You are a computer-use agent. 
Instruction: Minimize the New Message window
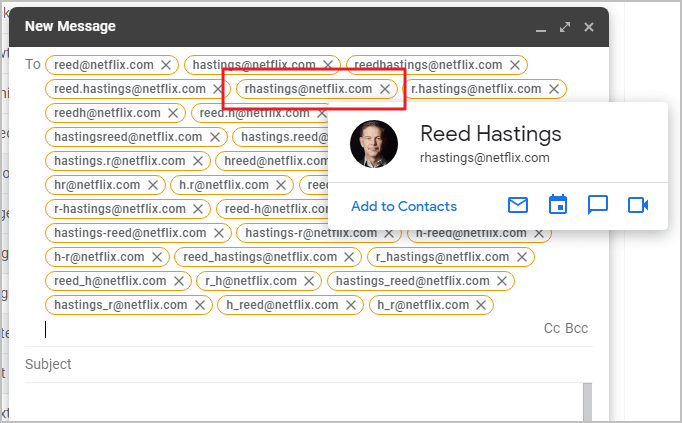541,27
